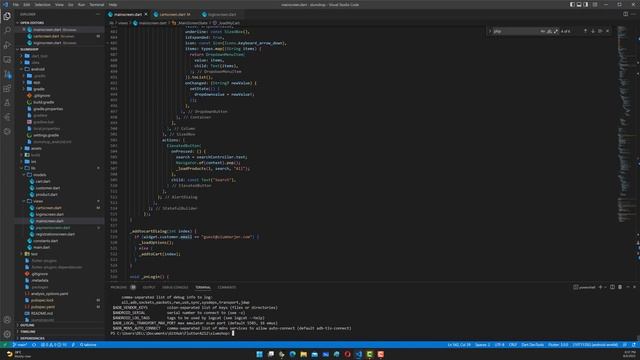640x360 pixels.
Task: Split the editor to the right
Action: pyautogui.click(x=625, y=14)
